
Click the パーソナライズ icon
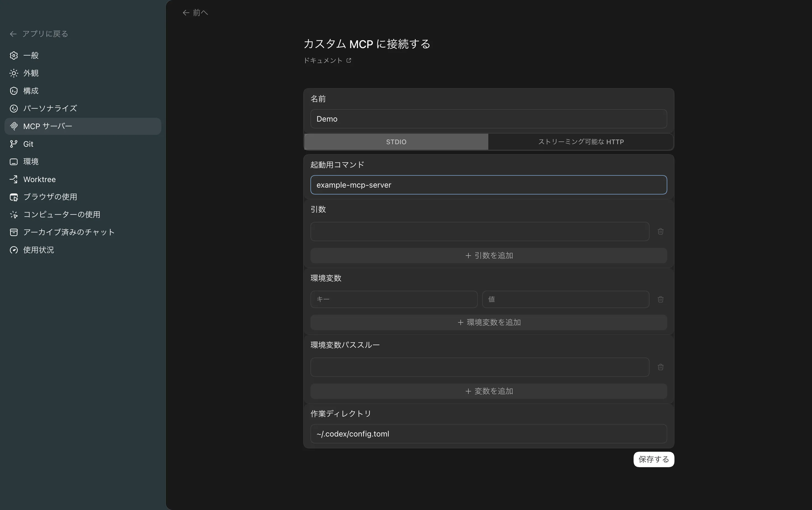point(14,108)
